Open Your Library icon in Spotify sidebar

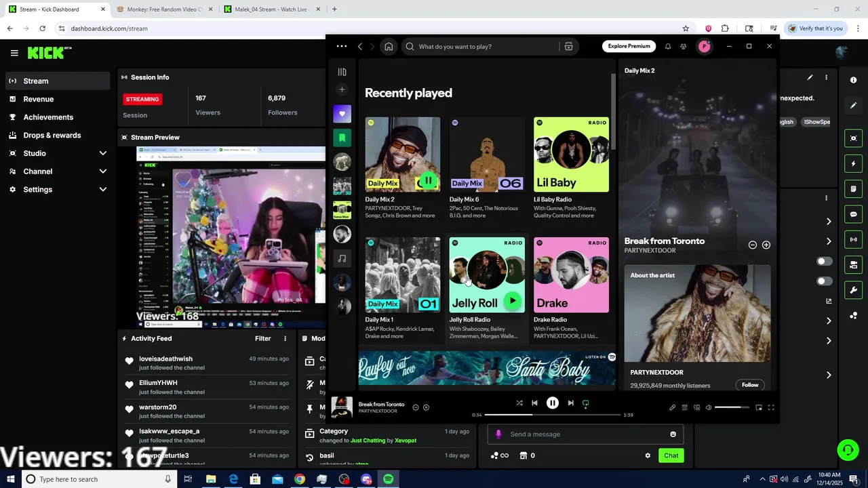[342, 72]
